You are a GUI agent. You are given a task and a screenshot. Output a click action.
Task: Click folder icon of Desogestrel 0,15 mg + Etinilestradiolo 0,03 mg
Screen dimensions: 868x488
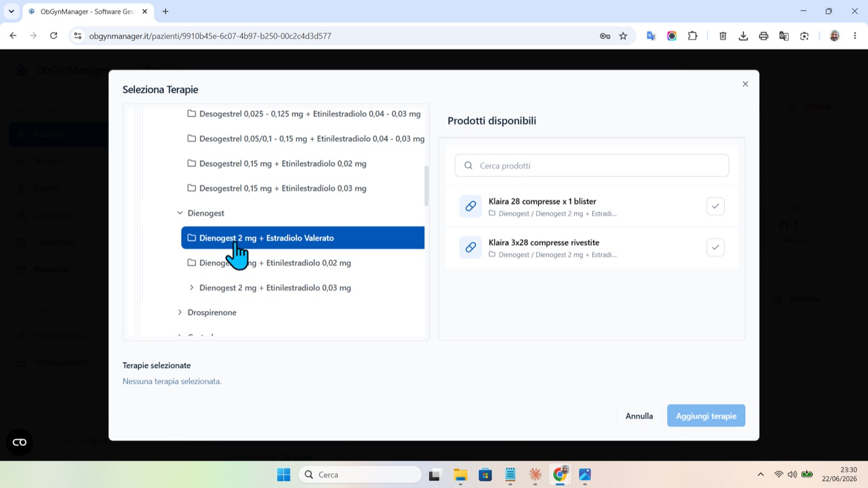(192, 188)
